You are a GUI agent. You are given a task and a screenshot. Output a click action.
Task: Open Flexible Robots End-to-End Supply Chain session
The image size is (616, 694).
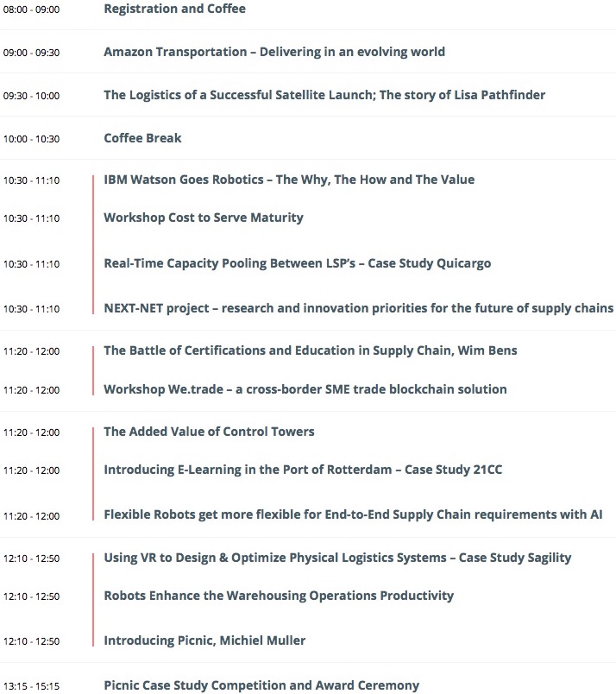(353, 514)
